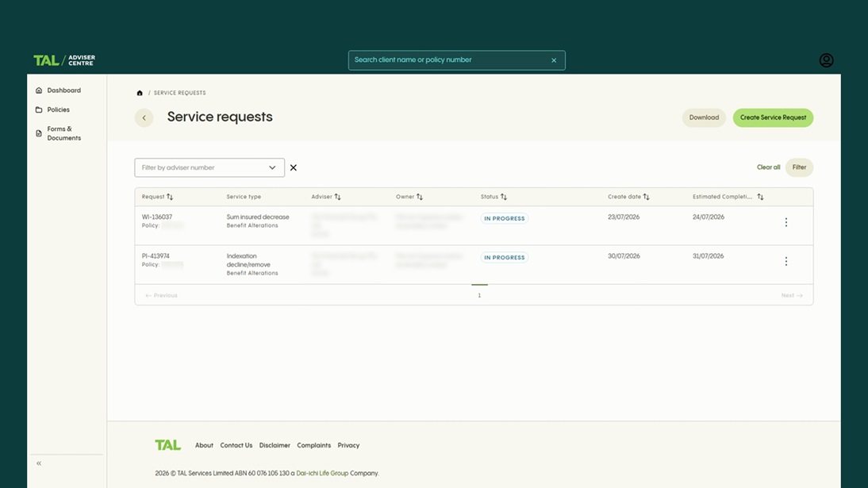Open the actions menu for request PI-413974
This screenshot has width=868, height=488.
[x=785, y=261]
